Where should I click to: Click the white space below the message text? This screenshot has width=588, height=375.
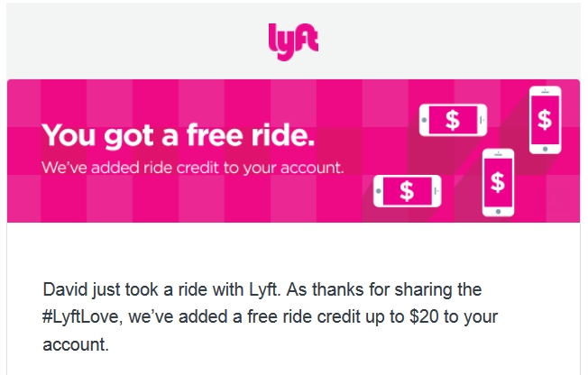tap(293, 365)
